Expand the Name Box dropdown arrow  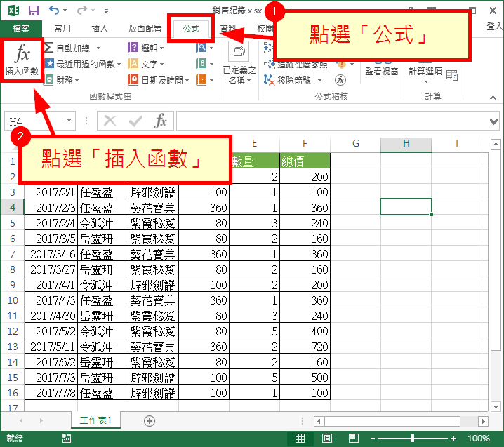69,120
